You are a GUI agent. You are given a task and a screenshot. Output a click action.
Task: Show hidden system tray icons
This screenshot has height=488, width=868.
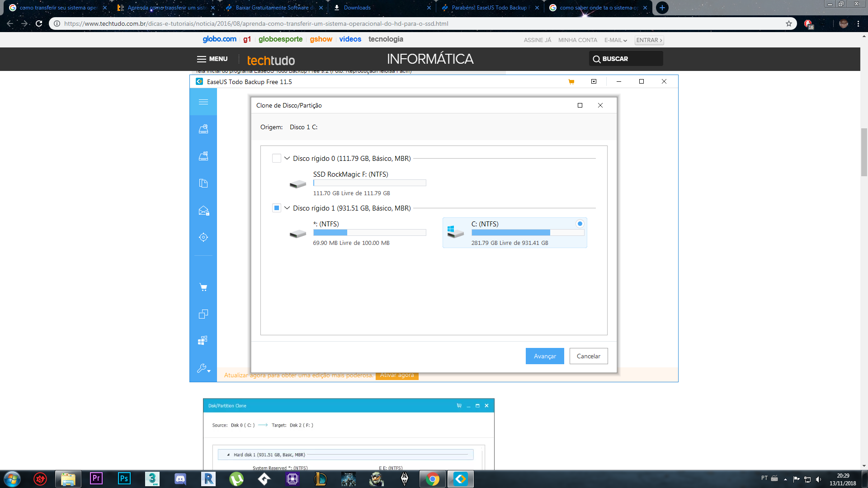785,479
